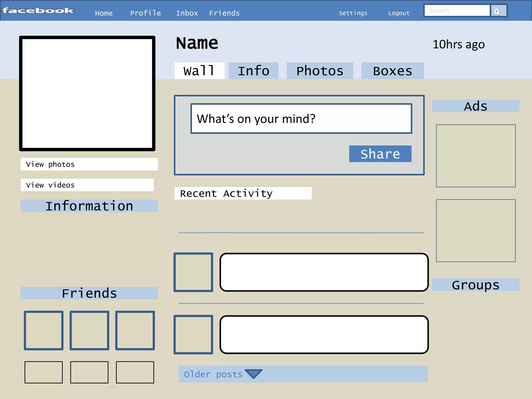Click the What's on your mind box
This screenshot has width=532, height=399.
301,118
